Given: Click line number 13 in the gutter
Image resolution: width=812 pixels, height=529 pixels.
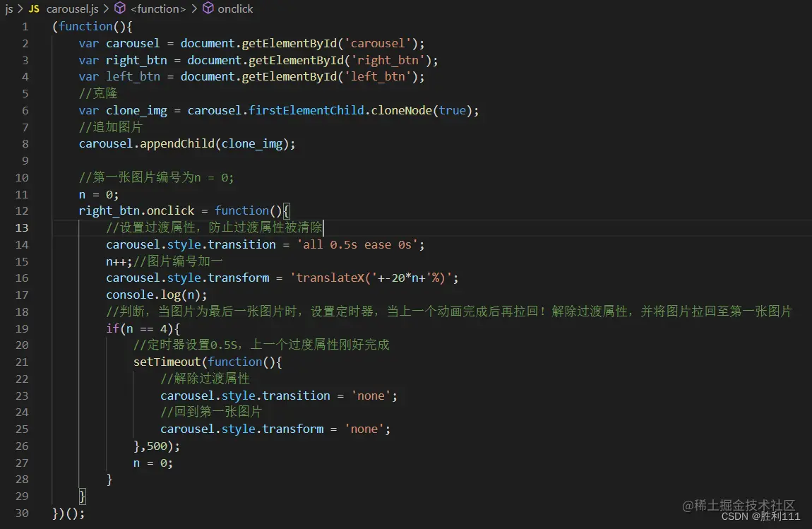Looking at the screenshot, I should coord(22,228).
